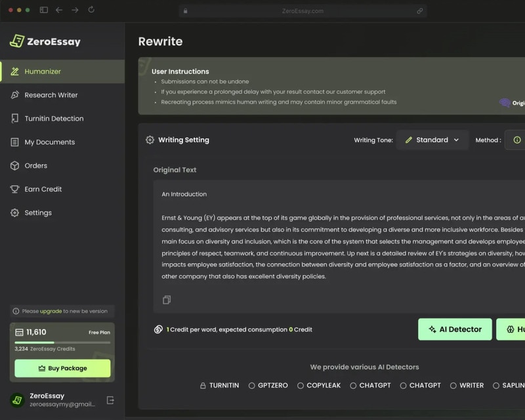Click the Turnitin Detection document icon
This screenshot has height=420, width=525.
coord(15,119)
